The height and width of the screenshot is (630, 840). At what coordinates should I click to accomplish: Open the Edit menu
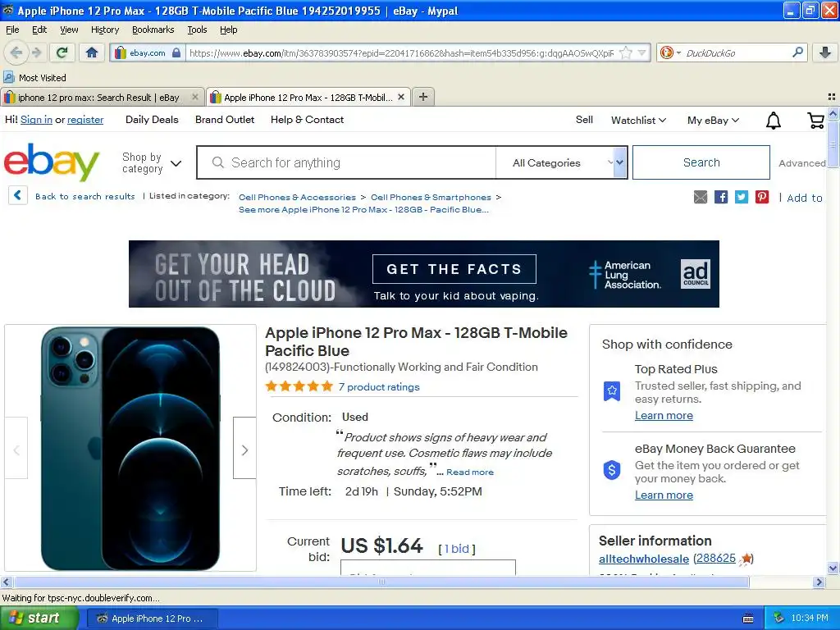39,30
